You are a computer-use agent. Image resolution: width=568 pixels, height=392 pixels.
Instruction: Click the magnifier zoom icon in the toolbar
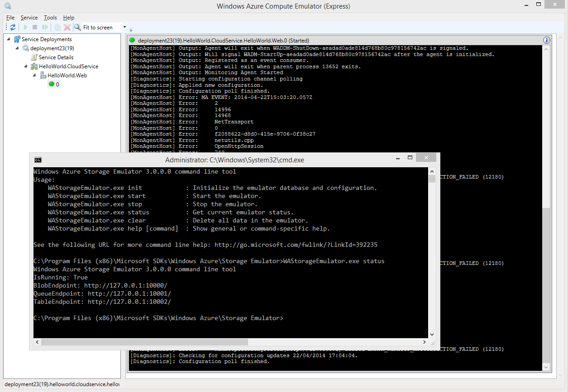click(x=78, y=28)
